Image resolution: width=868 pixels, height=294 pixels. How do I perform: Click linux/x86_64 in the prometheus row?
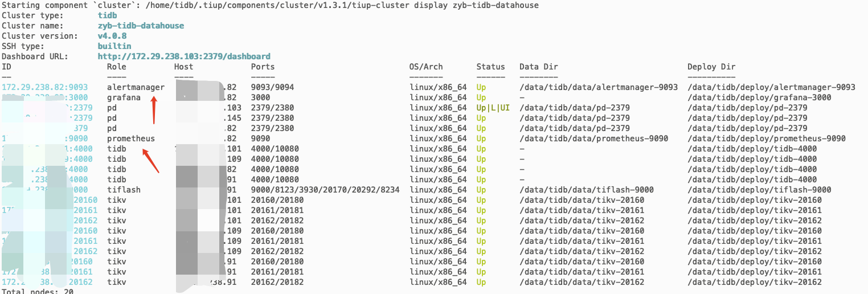[x=438, y=138]
